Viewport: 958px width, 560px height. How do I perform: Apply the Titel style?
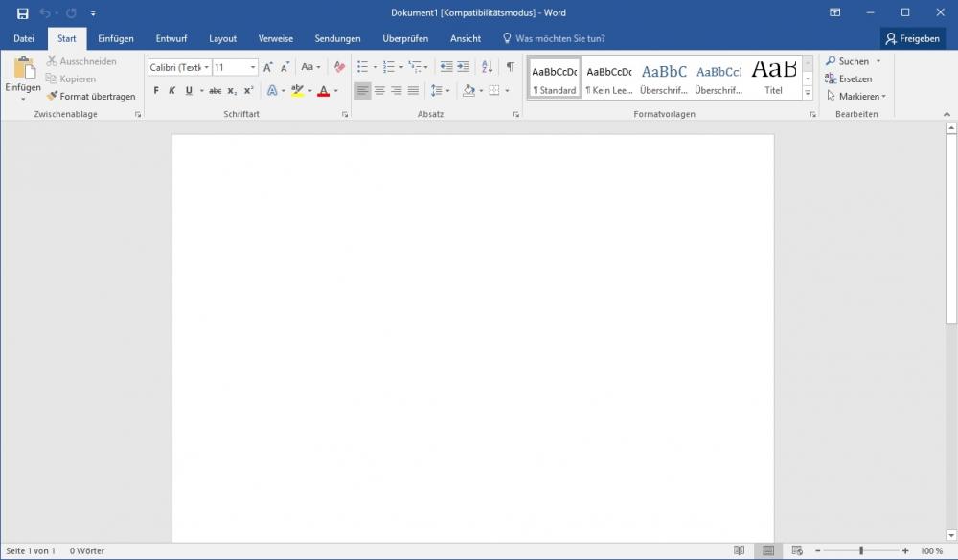[x=773, y=78]
